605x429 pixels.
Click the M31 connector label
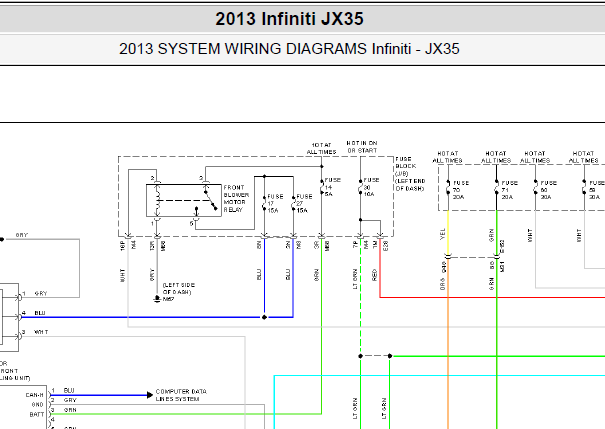[x=502, y=266]
